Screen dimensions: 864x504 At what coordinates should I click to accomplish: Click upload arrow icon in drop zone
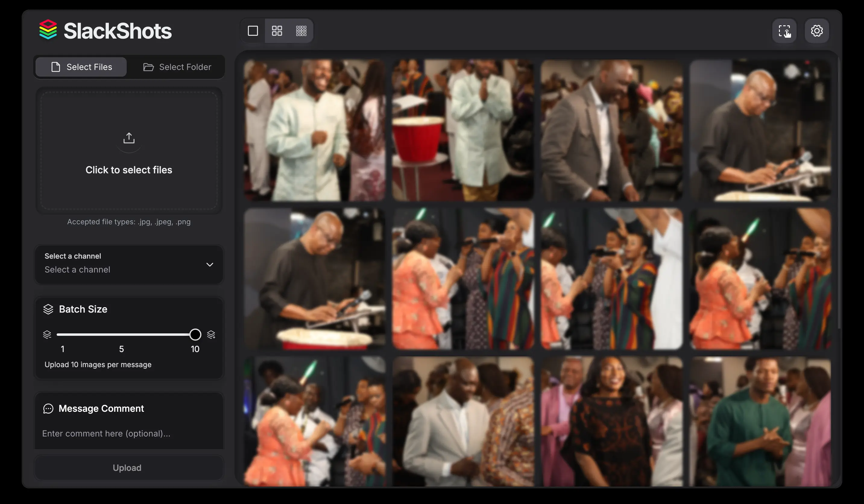[x=129, y=138]
